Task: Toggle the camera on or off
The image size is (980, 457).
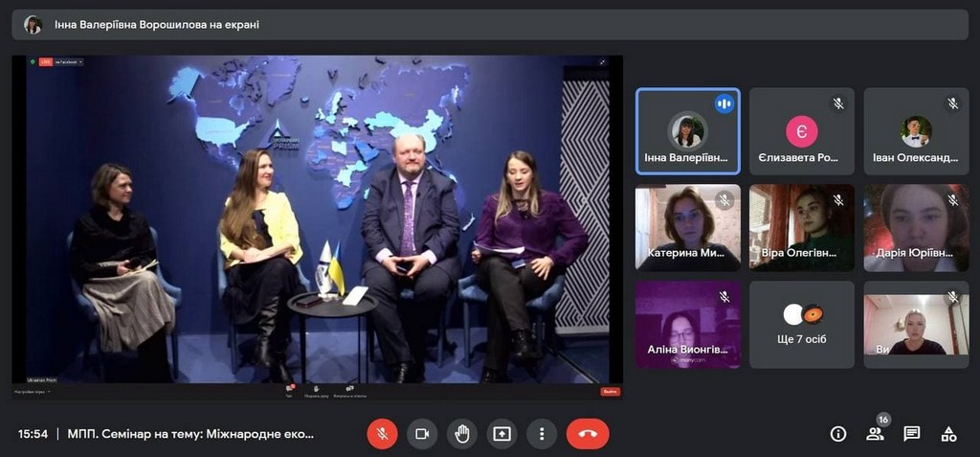Action: (422, 434)
